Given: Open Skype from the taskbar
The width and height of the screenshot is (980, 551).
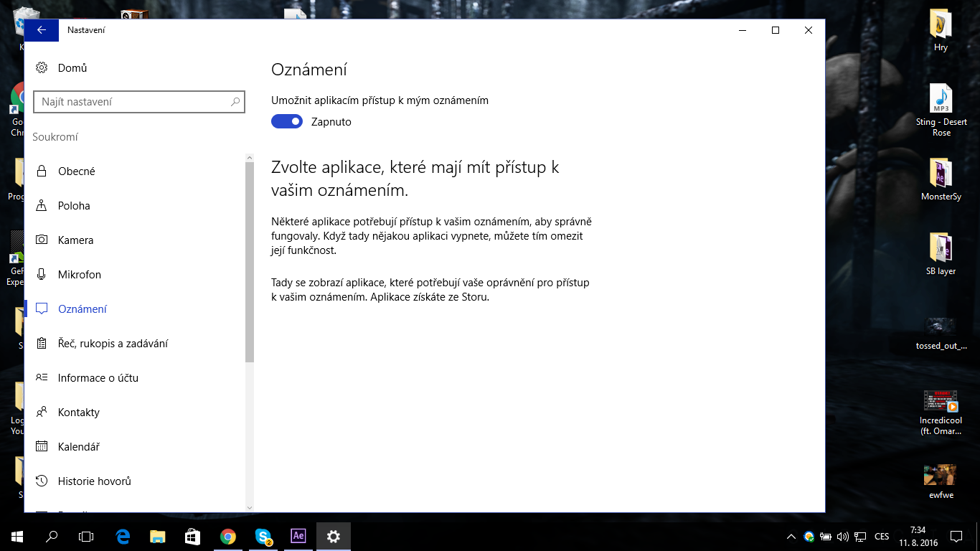Looking at the screenshot, I should pyautogui.click(x=263, y=536).
